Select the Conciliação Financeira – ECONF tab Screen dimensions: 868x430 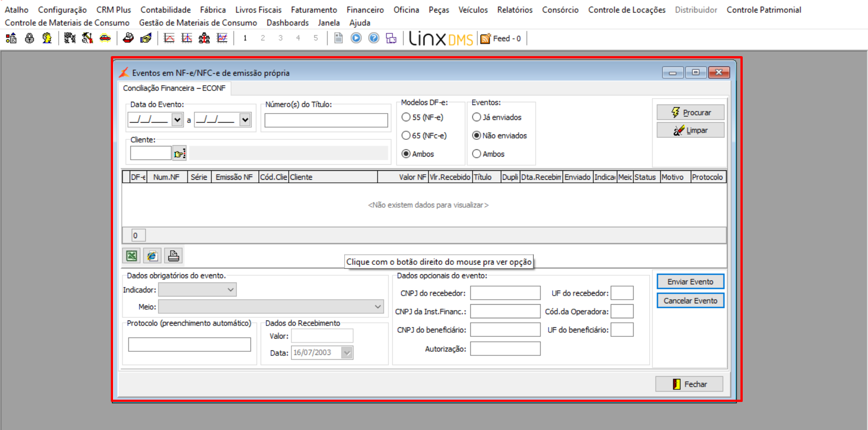point(174,88)
